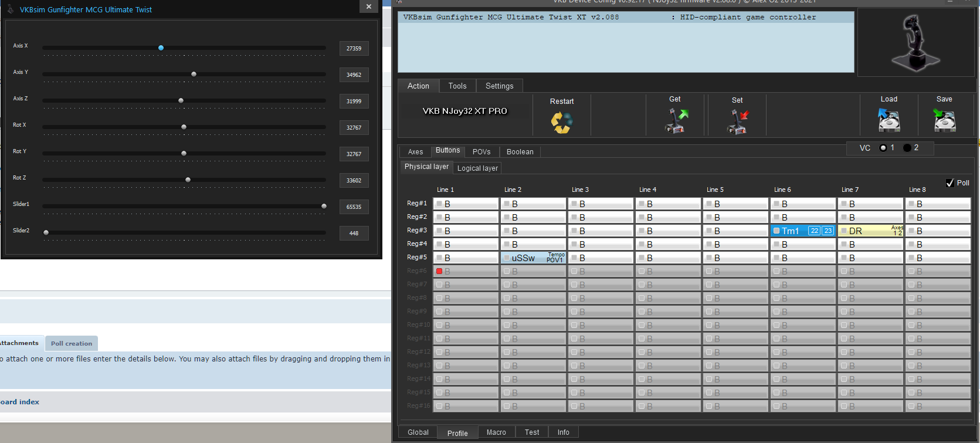
Task: Click the Rot X slider handle
Action: click(184, 127)
